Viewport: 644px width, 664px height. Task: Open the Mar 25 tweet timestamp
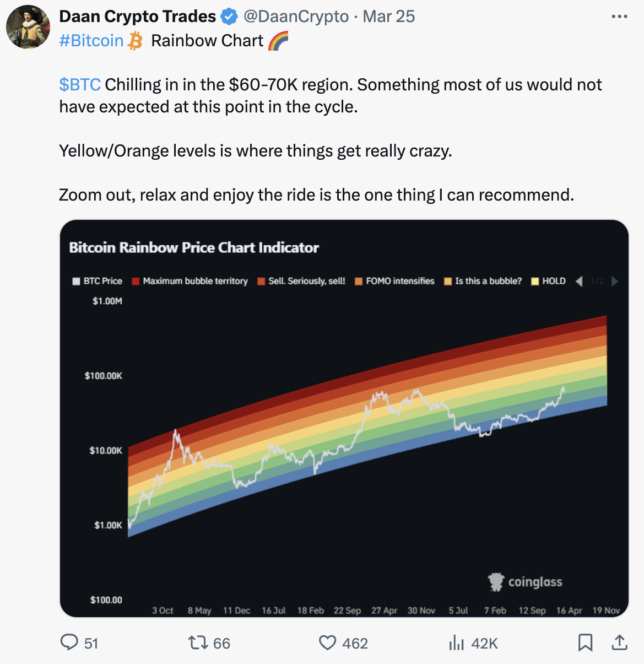pos(389,17)
